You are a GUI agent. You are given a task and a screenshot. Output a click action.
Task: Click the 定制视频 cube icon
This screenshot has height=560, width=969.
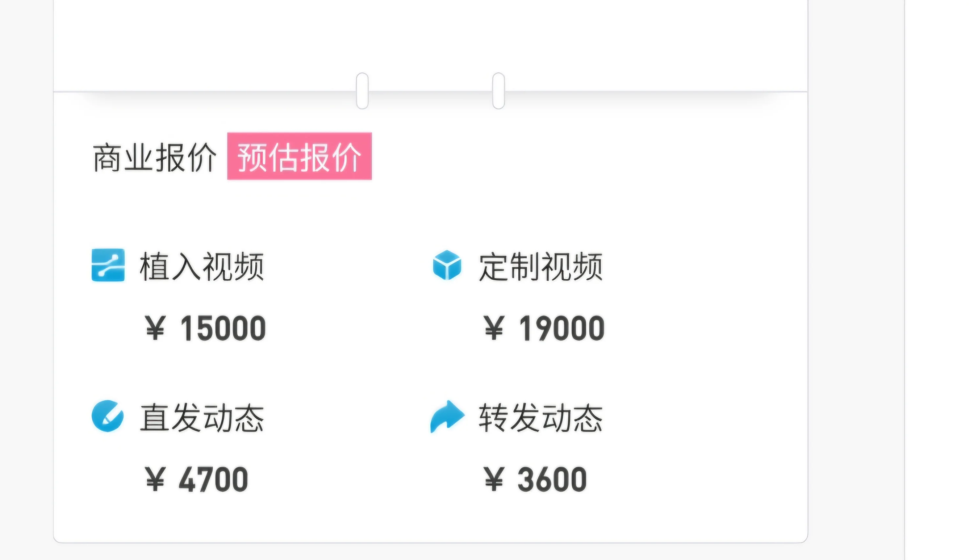(x=447, y=265)
